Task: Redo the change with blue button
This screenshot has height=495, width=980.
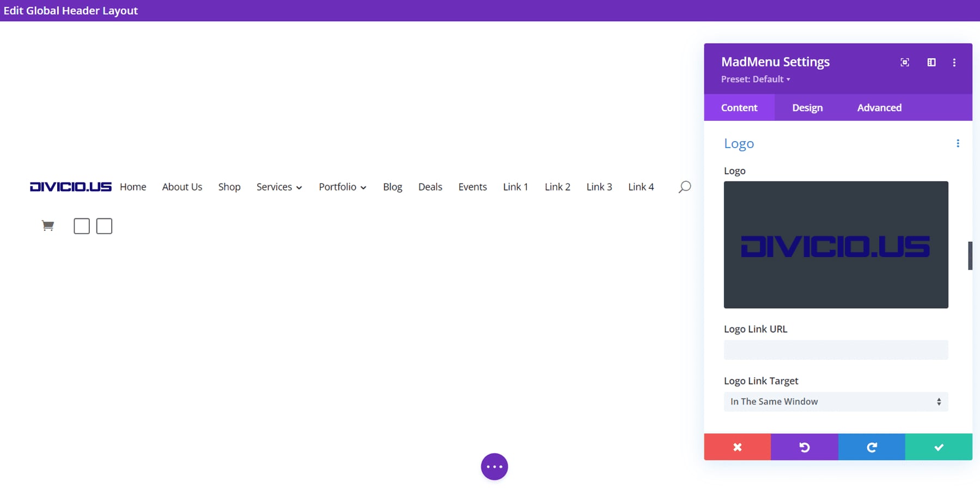Action: (x=872, y=447)
